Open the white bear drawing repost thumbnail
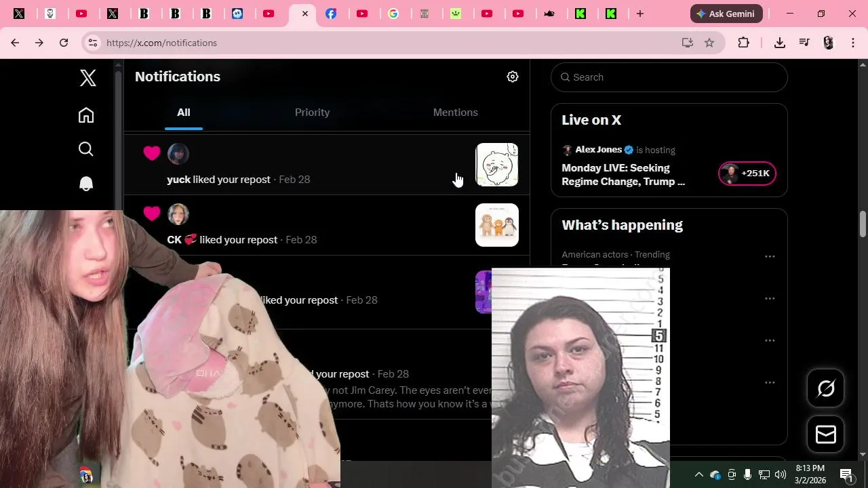The height and width of the screenshot is (488, 868). click(x=497, y=165)
